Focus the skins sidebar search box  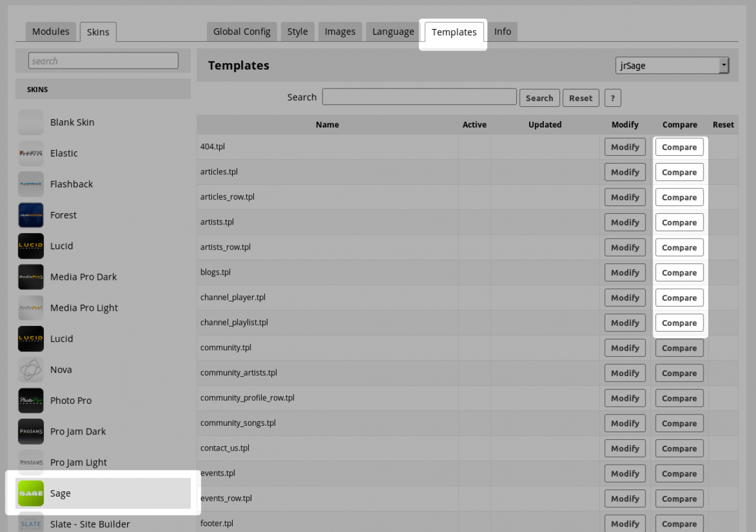103,61
